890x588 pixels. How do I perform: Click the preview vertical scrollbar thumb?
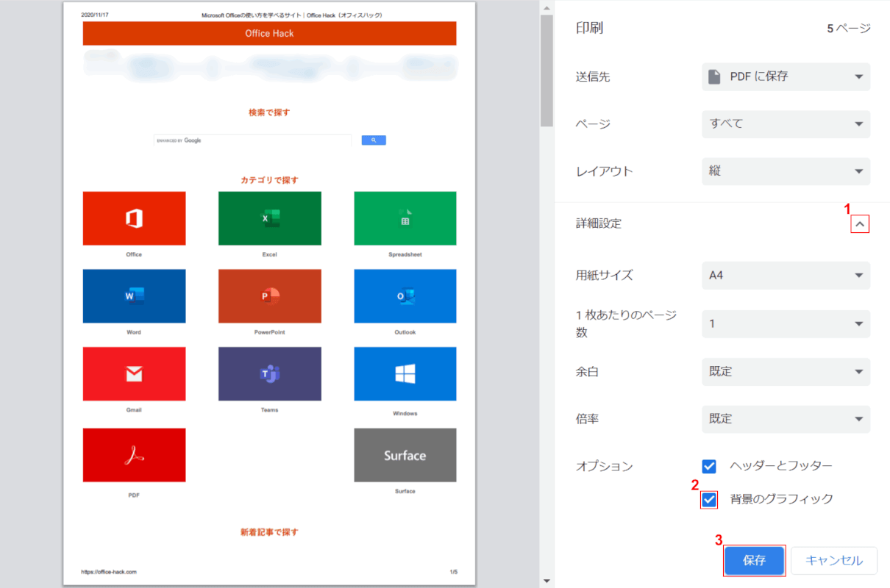[x=547, y=71]
